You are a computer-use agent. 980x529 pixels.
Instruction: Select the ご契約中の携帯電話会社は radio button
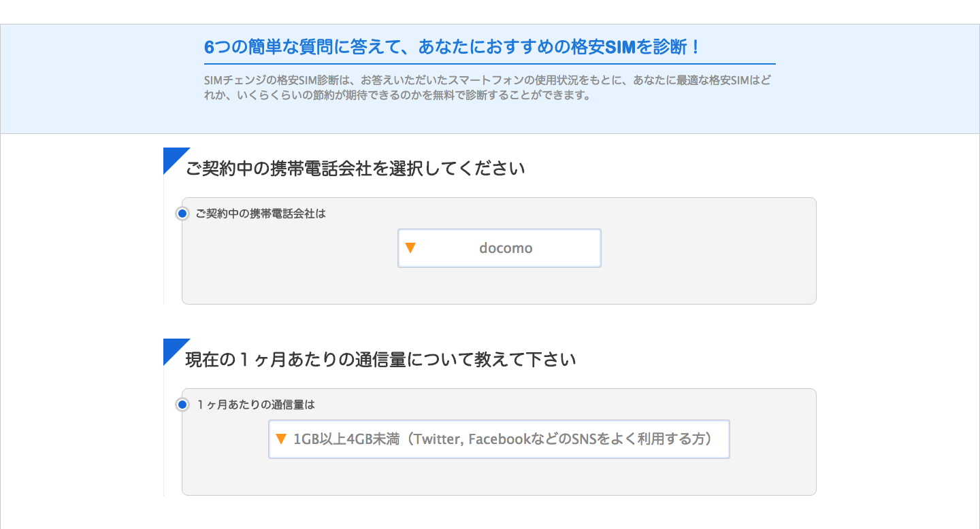tap(182, 214)
